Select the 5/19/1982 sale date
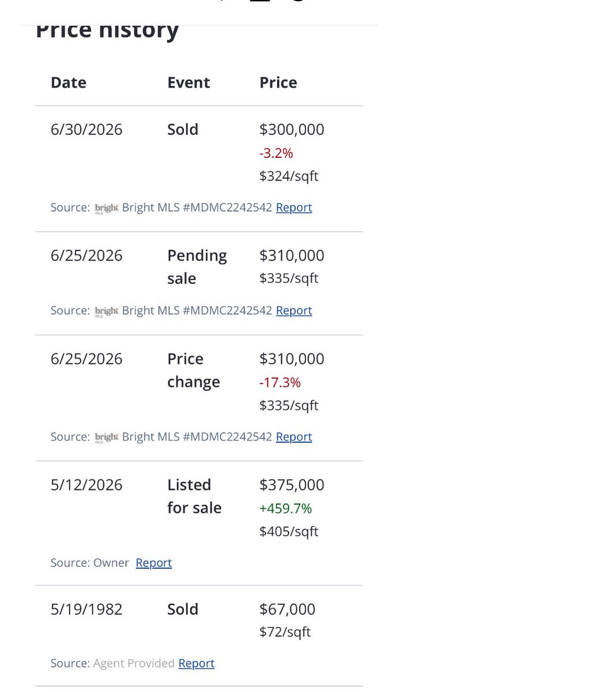Image resolution: width=616 pixels, height=692 pixels. coord(86,610)
